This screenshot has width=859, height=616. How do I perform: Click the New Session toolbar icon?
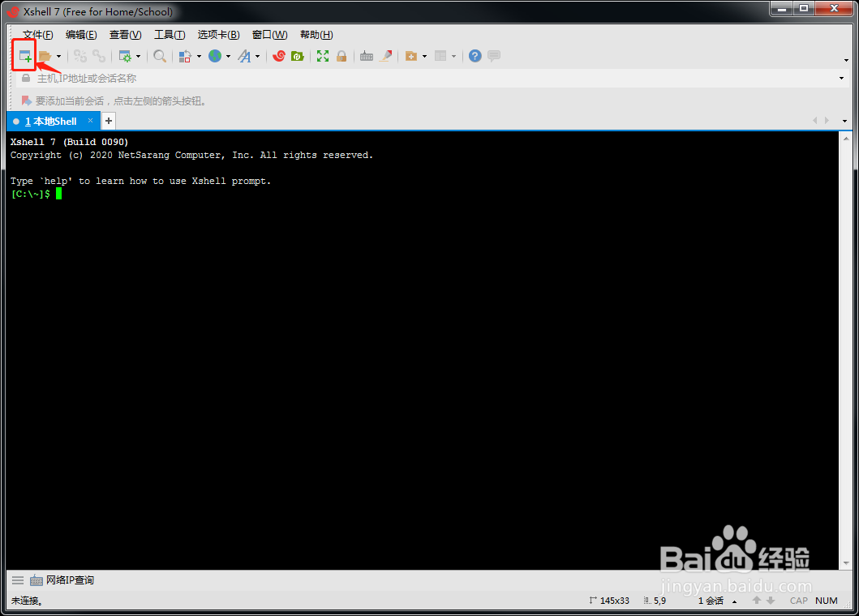24,56
